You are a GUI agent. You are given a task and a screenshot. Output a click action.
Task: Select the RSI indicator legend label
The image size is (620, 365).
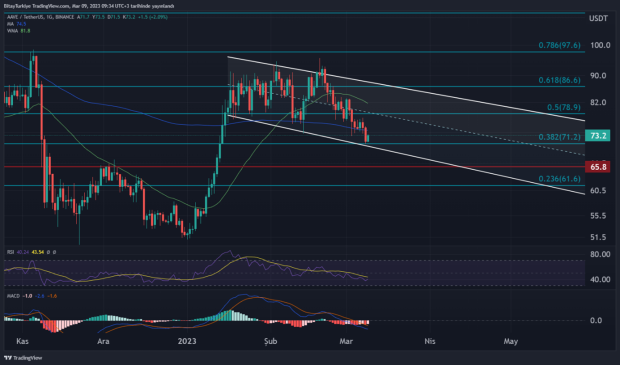tap(11, 252)
